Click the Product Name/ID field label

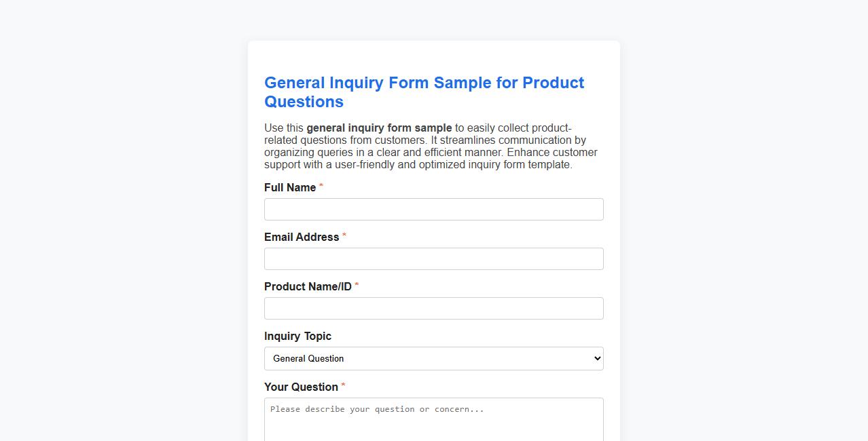pos(308,286)
